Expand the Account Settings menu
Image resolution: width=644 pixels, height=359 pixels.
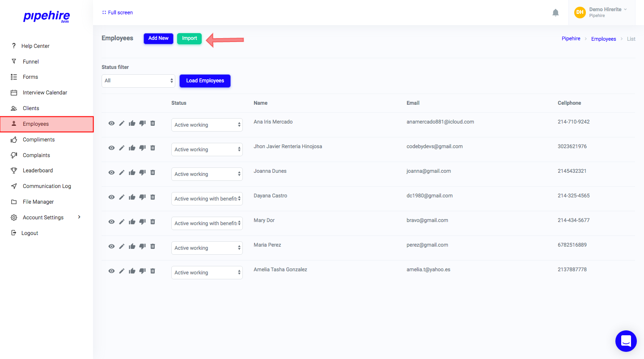pos(42,217)
